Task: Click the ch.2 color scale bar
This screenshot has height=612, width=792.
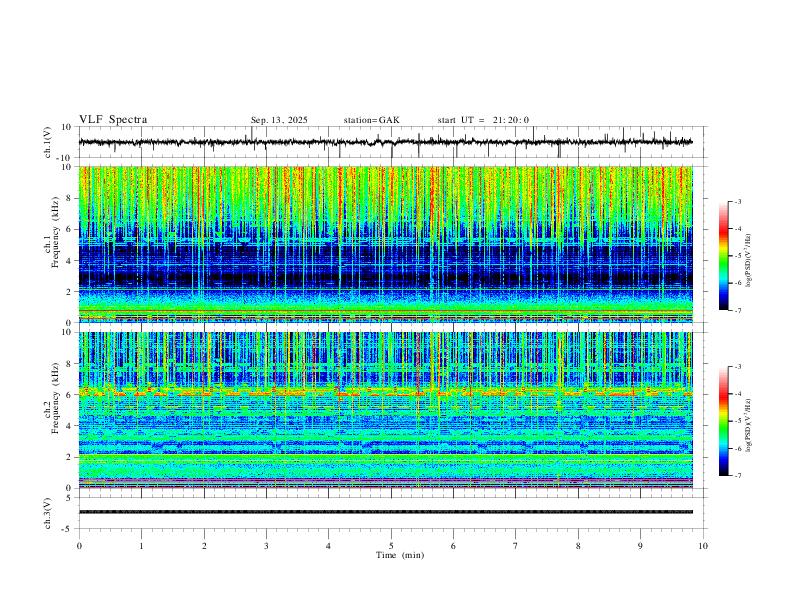Action: 724,421
